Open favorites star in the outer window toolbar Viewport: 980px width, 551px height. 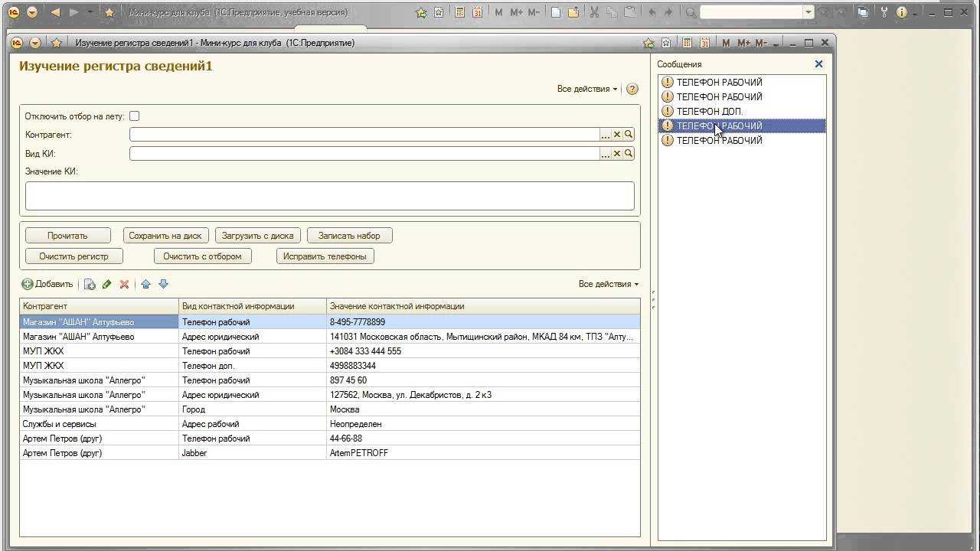pos(109,12)
